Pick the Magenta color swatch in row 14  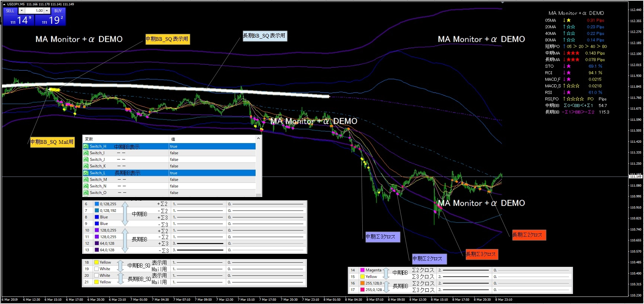pyautogui.click(x=362, y=270)
